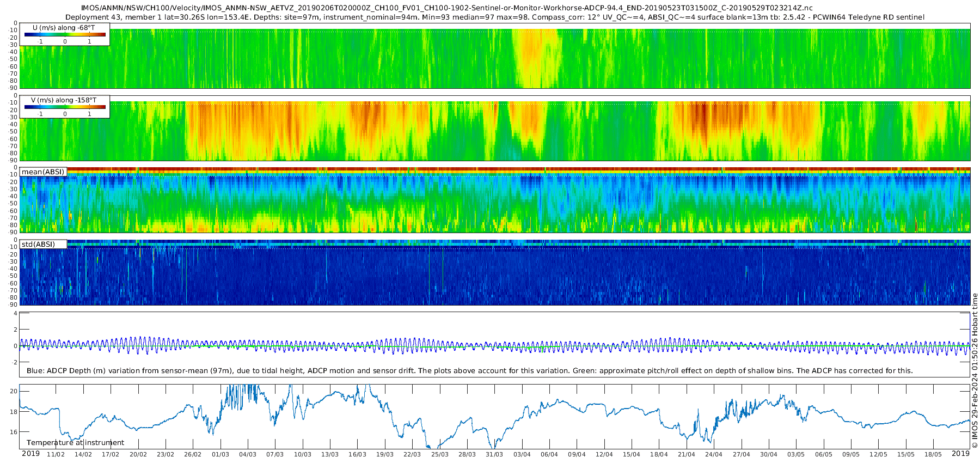Image resolution: width=980 pixels, height=463 pixels.
Task: Click the ADCP Depth variation description text
Action: pos(469,371)
